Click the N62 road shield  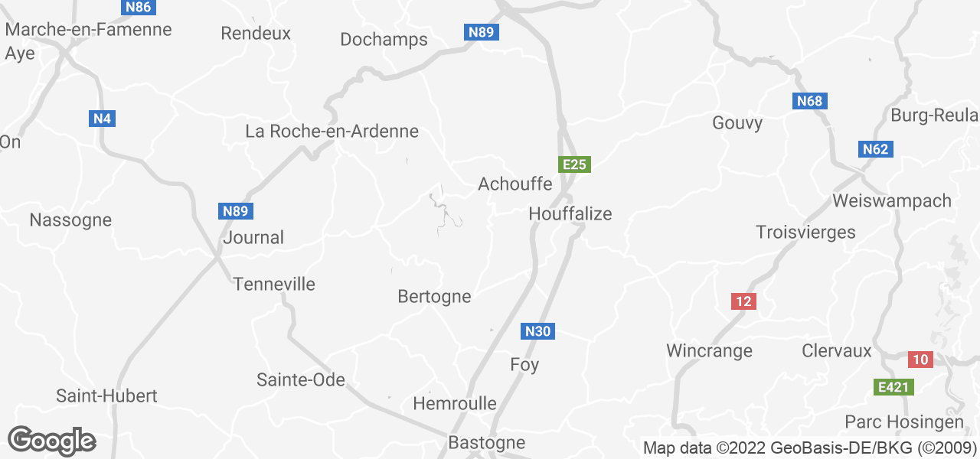(875, 149)
